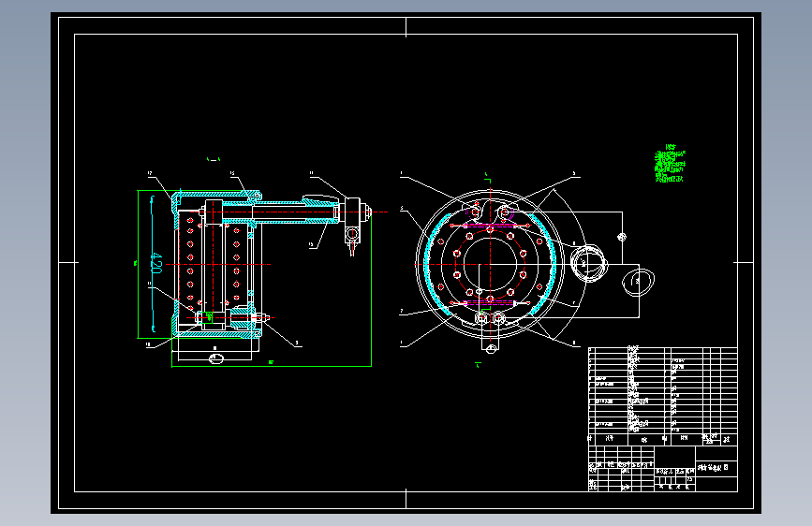Click the adjuster arm at camshaft end
812x526 pixels.
click(353, 226)
